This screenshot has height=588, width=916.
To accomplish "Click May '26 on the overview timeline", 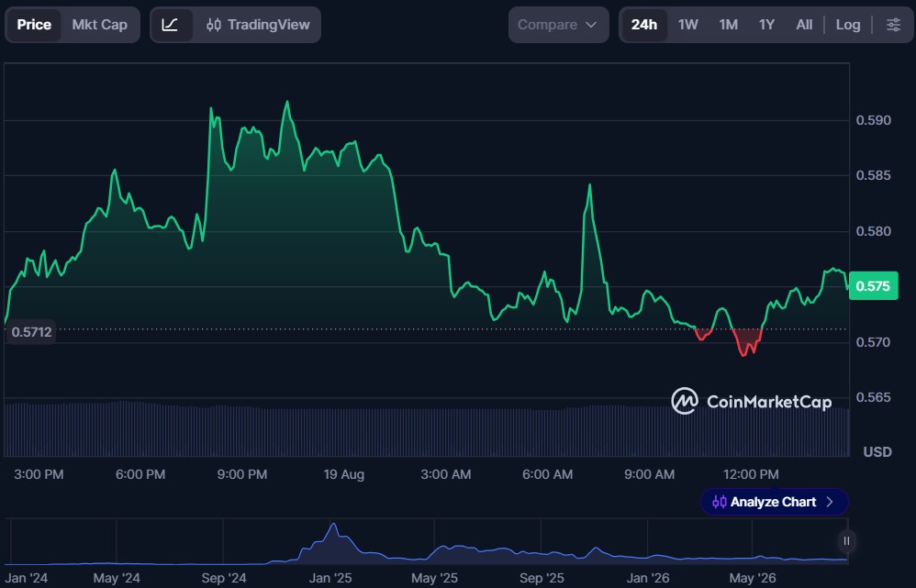I will tap(753, 578).
